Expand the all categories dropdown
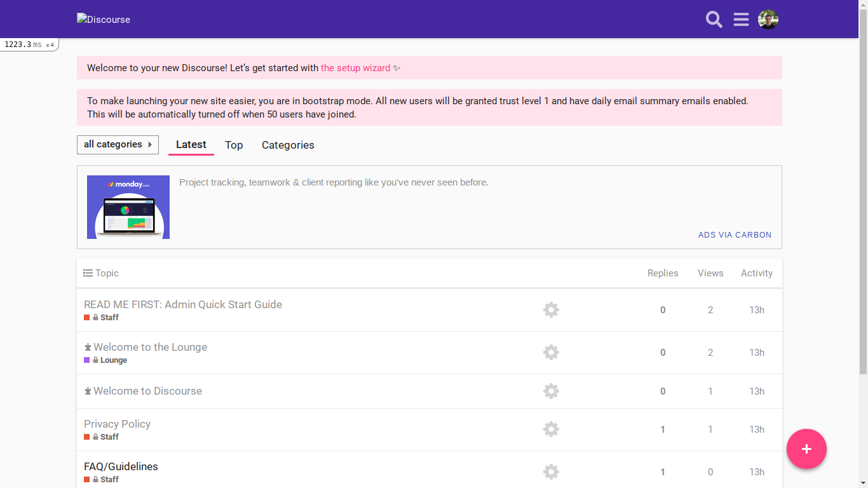 pyautogui.click(x=118, y=145)
